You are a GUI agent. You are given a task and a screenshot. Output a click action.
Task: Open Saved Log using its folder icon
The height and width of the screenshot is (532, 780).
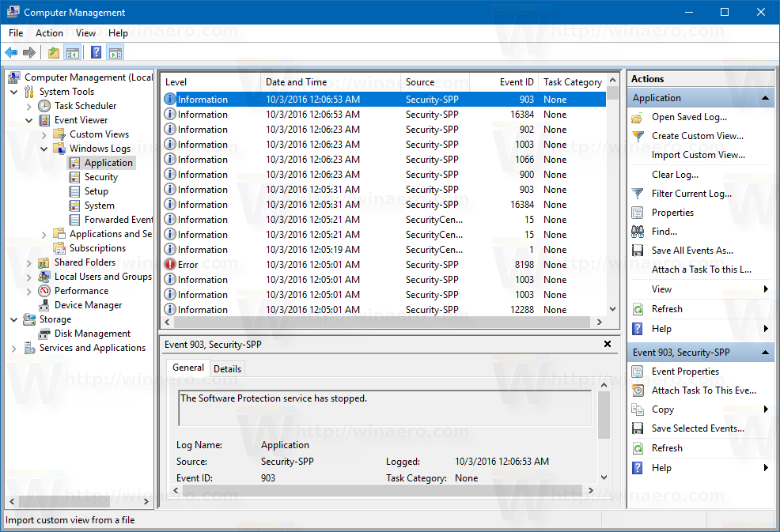[x=637, y=116]
